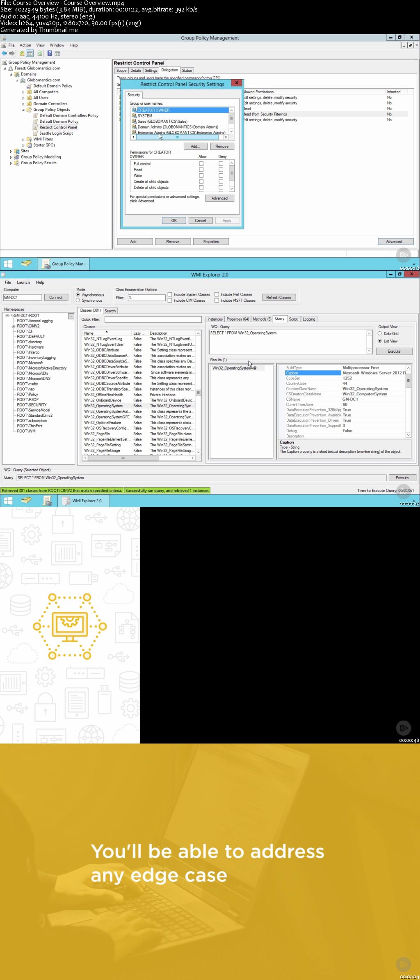Viewport: 420px width, 980px height.
Task: Click the Connect button in WMI Explorer
Action: tap(56, 297)
